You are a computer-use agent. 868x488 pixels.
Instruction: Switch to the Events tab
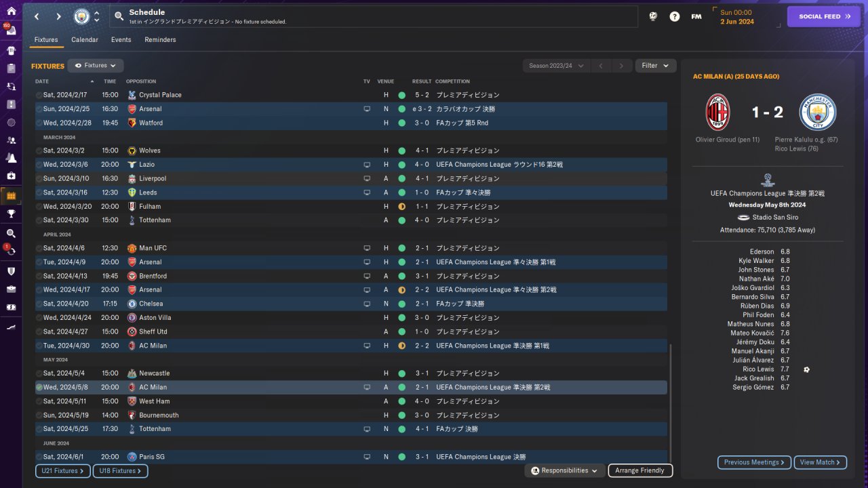[x=121, y=40]
